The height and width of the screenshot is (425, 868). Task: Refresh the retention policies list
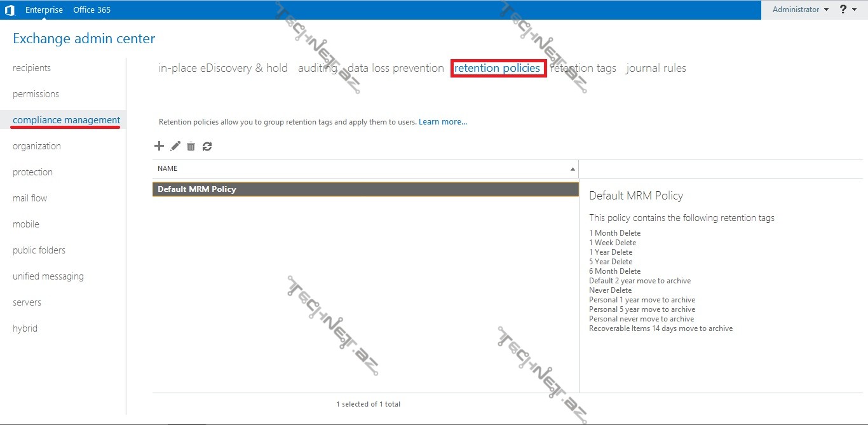click(207, 146)
